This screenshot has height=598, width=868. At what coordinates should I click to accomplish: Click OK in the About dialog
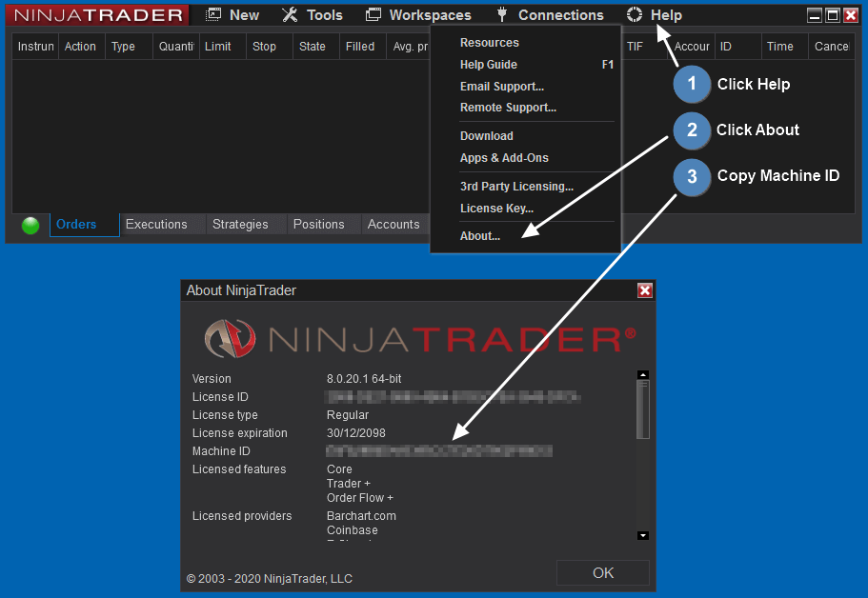[603, 572]
